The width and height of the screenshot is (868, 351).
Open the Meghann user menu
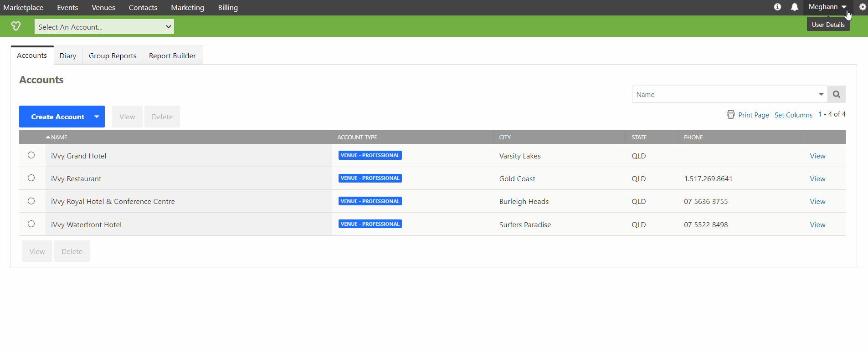(x=827, y=7)
